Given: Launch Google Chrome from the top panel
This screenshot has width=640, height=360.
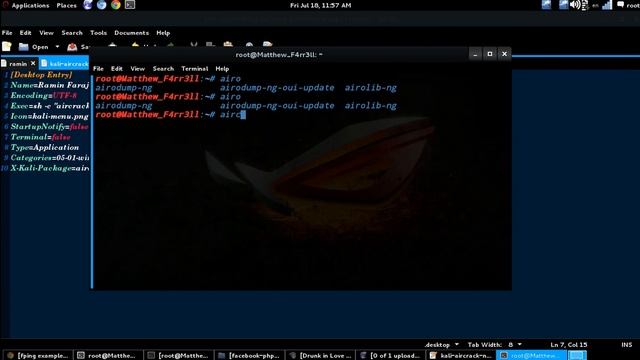Looking at the screenshot, I should tap(116, 5).
